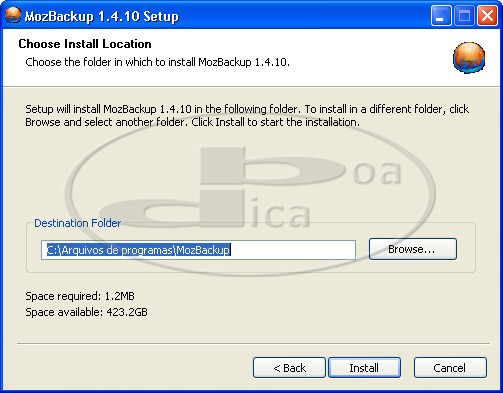Click the 'Choose the folder in which to install' subtitle
The width and height of the screenshot is (503, 393).
pyautogui.click(x=157, y=62)
